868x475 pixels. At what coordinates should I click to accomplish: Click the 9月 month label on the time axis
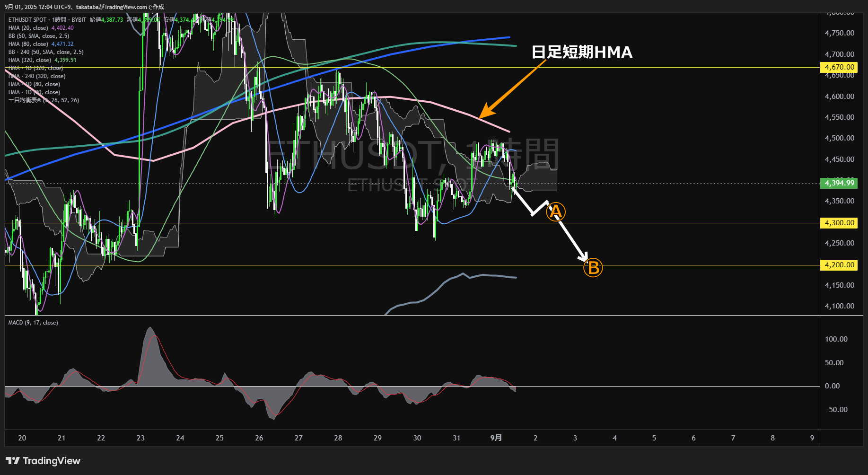pyautogui.click(x=496, y=438)
